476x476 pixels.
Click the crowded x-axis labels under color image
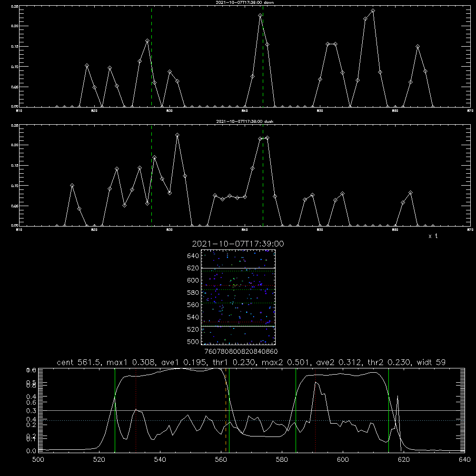pos(241,351)
